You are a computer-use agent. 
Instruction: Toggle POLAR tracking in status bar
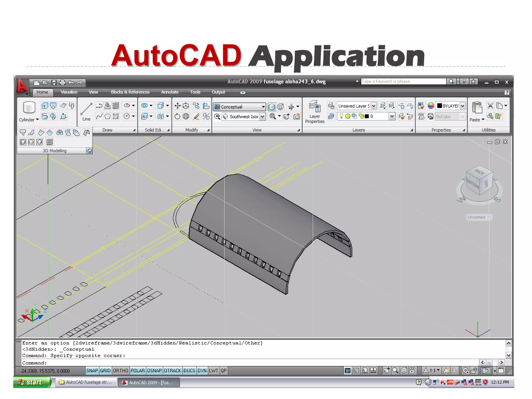point(138,371)
